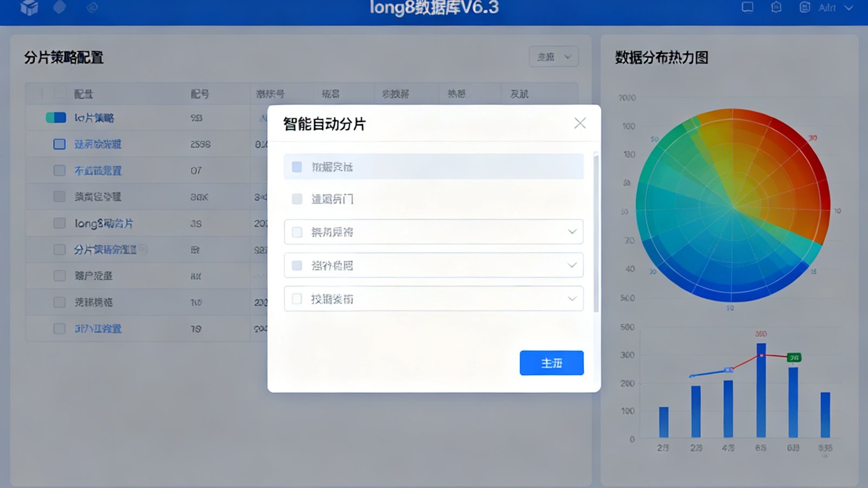Open the blue link in the 2598 row
The width and height of the screenshot is (868, 488).
point(98,144)
